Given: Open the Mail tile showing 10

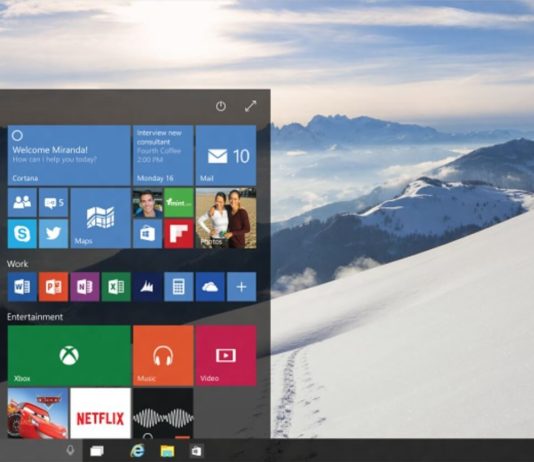Looking at the screenshot, I should pyautogui.click(x=226, y=155).
